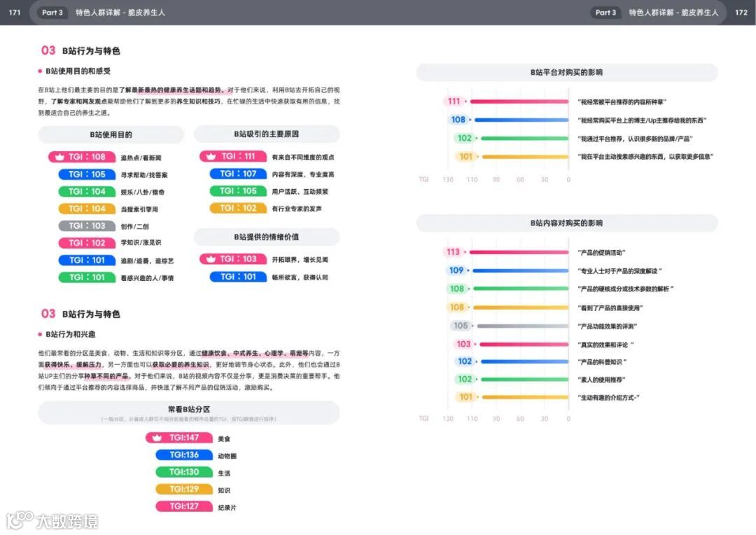Screen dimensions: 756x535
Task: Click the crown on the TGI 103 开拓眼界 badge
Action: click(211, 259)
